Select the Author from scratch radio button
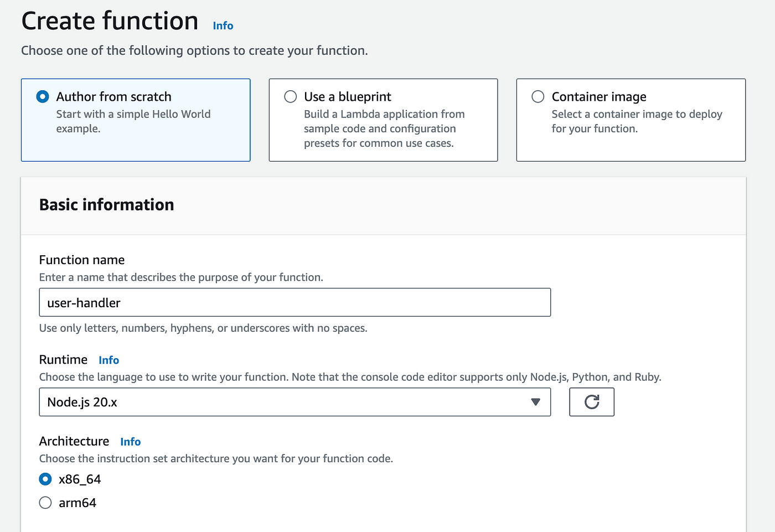The width and height of the screenshot is (775, 532). coord(43,97)
